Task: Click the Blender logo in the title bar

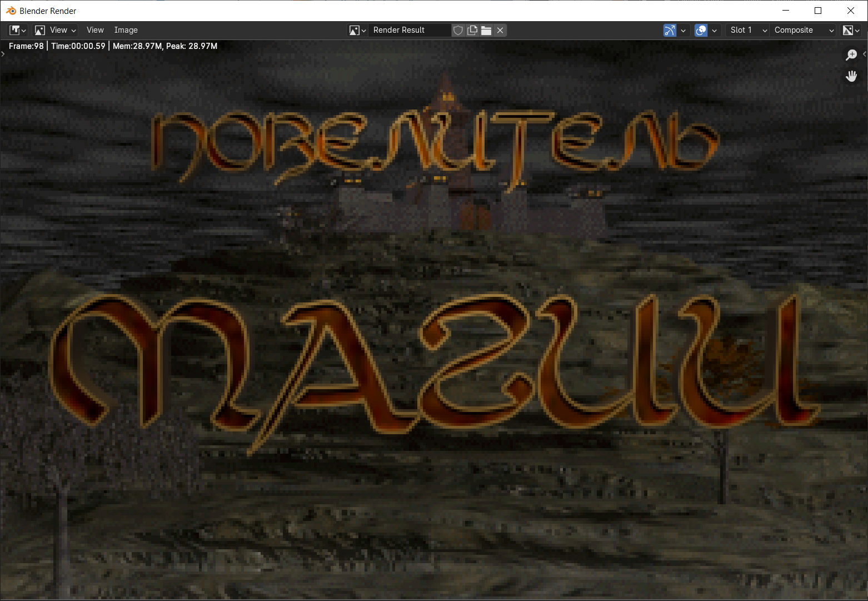Action: [x=11, y=11]
